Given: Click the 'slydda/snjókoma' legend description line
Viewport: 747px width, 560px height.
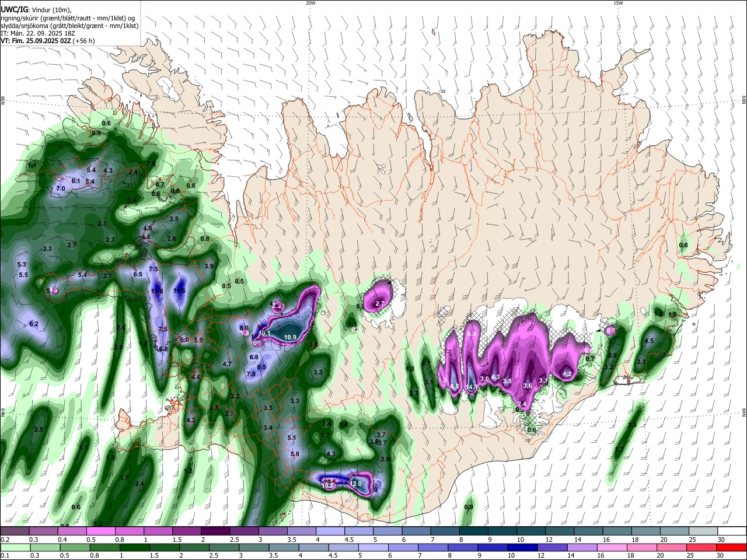Looking at the screenshot, I should (x=69, y=26).
